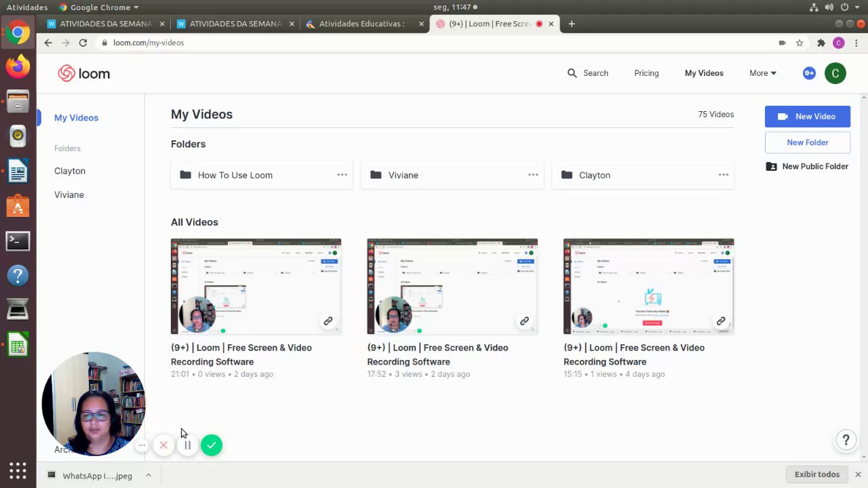Viewport: 868px width, 488px height.
Task: Open the 17:52 video thumbnail
Action: tap(452, 287)
